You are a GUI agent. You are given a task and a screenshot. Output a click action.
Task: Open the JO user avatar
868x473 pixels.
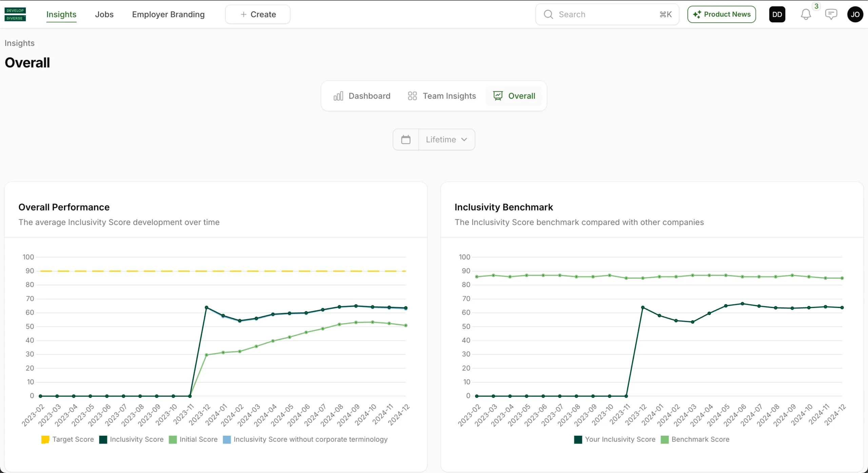point(855,14)
